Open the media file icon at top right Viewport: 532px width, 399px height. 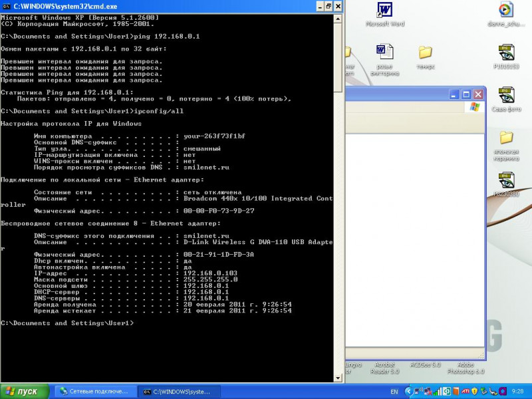[506, 10]
